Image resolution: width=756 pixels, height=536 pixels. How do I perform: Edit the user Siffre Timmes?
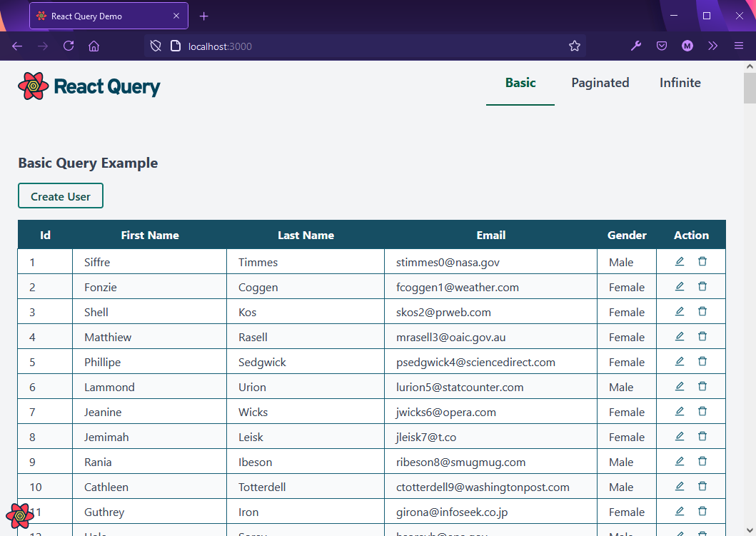679,261
